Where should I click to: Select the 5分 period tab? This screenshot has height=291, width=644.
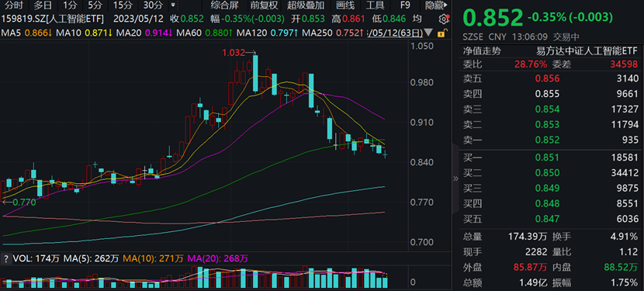coord(95,5)
